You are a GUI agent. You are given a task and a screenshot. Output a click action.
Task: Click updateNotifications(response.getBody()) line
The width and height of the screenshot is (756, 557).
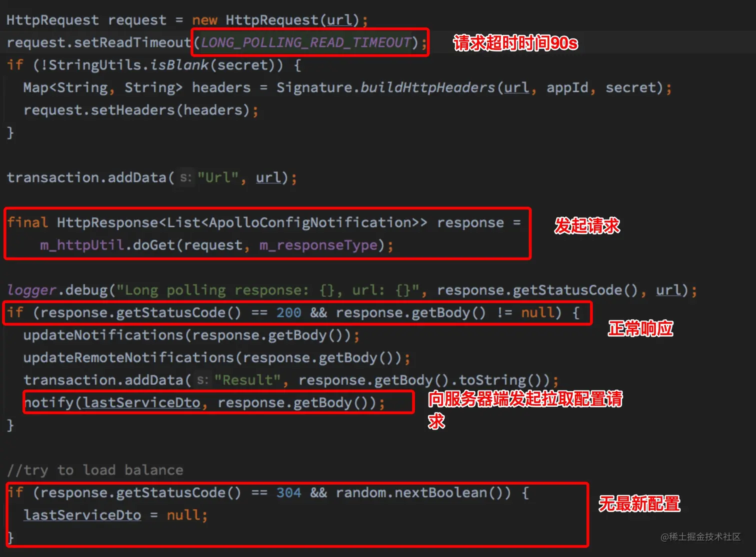coord(191,335)
